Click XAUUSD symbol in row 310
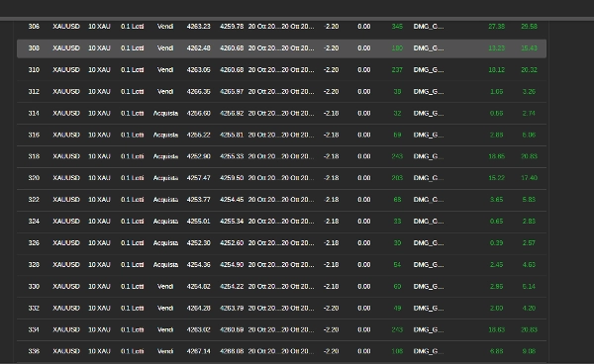The image size is (594, 364). pos(66,70)
